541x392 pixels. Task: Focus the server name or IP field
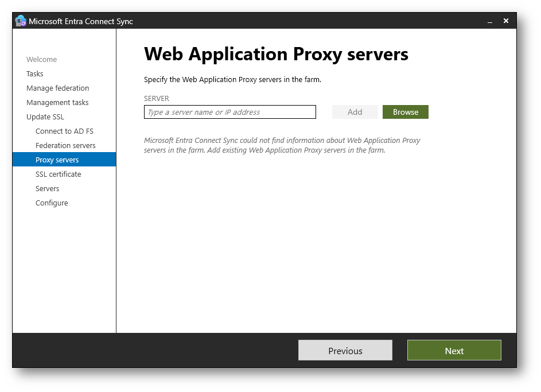pos(229,112)
